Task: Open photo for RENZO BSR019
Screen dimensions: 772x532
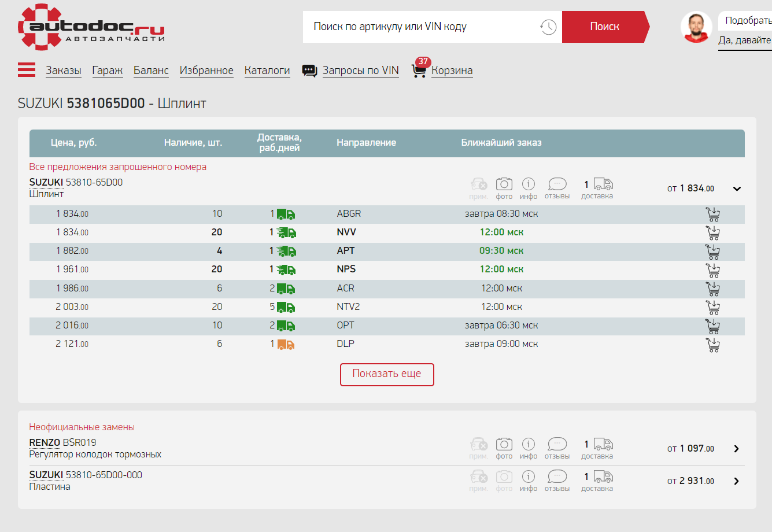Action: click(x=504, y=449)
